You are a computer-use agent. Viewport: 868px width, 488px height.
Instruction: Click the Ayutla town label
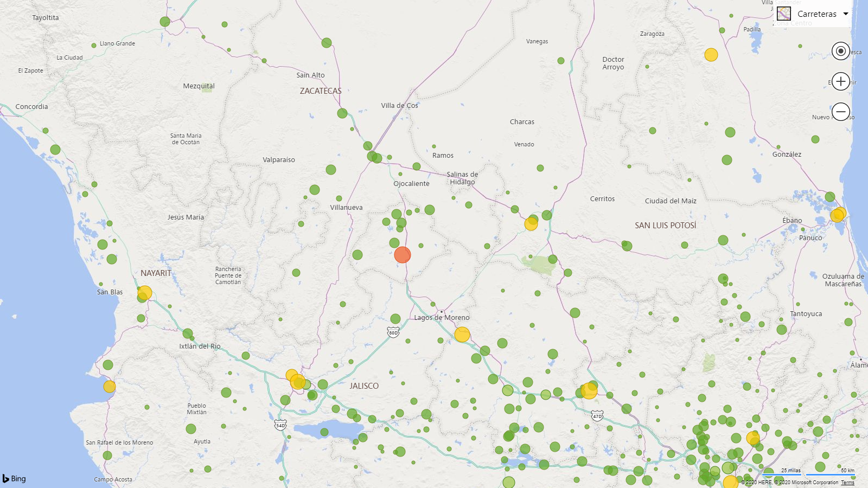(x=202, y=441)
